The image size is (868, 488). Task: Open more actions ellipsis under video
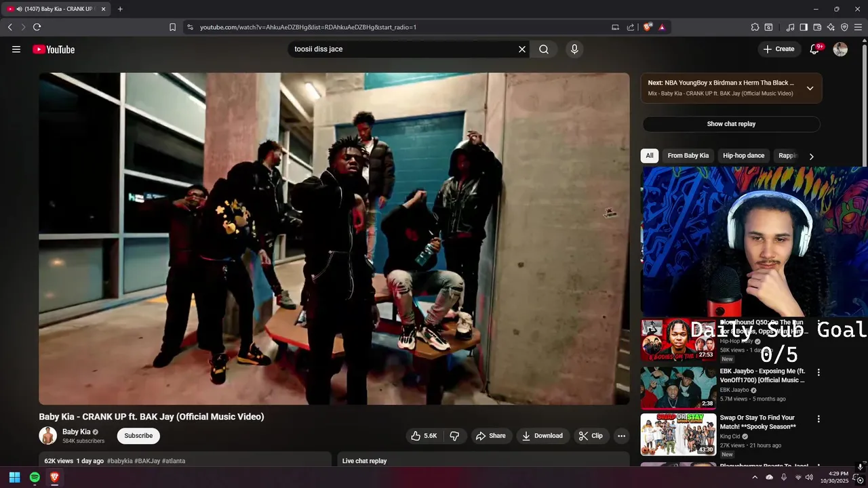click(x=621, y=436)
